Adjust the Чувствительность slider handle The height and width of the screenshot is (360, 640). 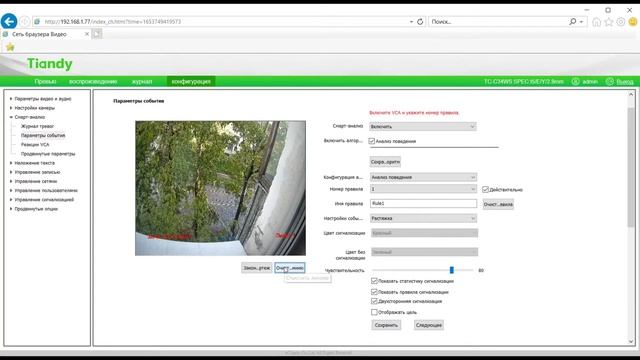[x=451, y=270]
